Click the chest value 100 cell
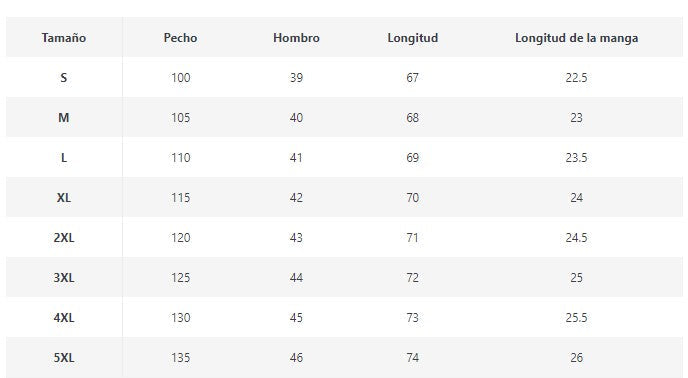 [x=180, y=78]
